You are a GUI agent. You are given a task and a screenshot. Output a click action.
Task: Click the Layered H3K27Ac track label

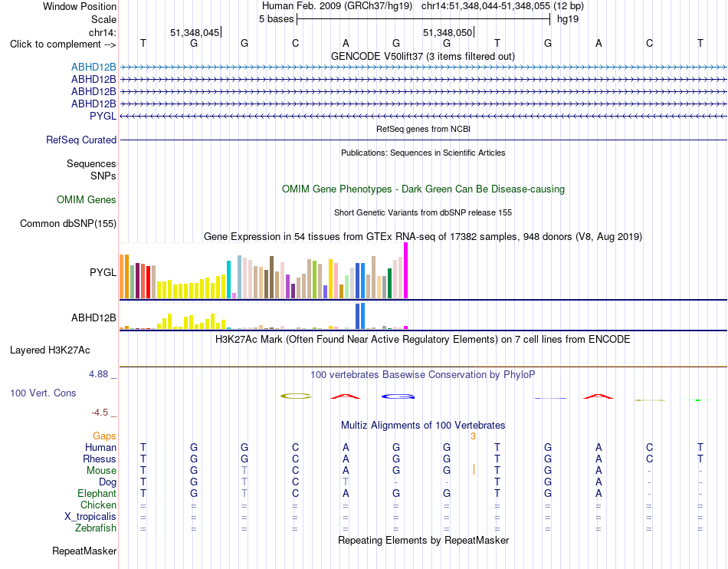coord(50,350)
